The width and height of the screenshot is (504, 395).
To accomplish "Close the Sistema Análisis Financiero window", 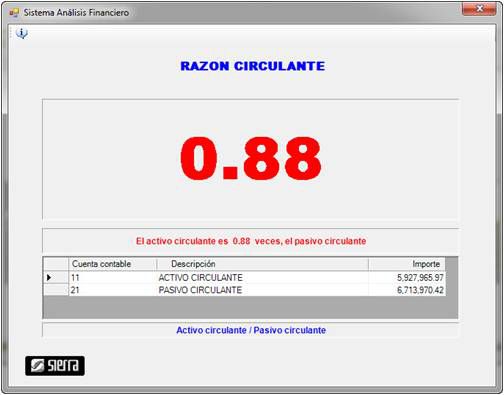I will 479,9.
